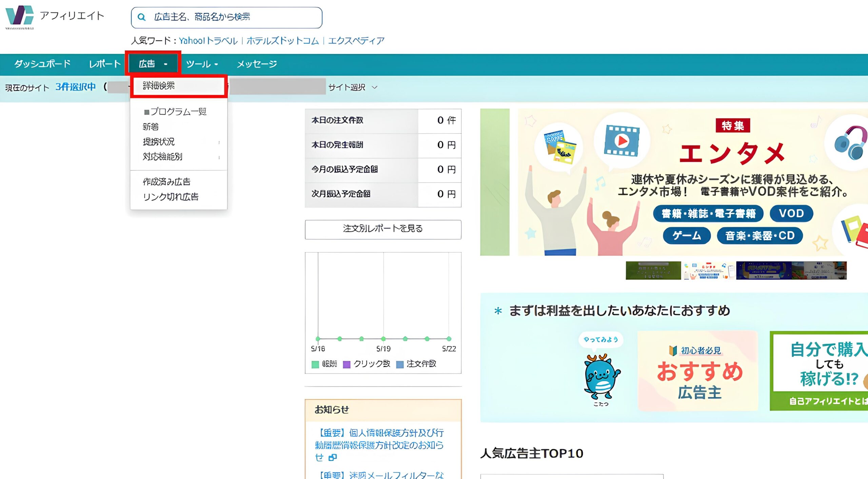Click the 注文別レポートを見る button
The height and width of the screenshot is (479, 868).
click(x=383, y=229)
